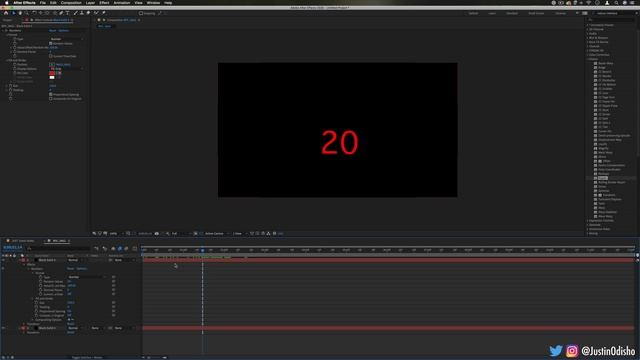Select the Eraser tool

click(88, 13)
